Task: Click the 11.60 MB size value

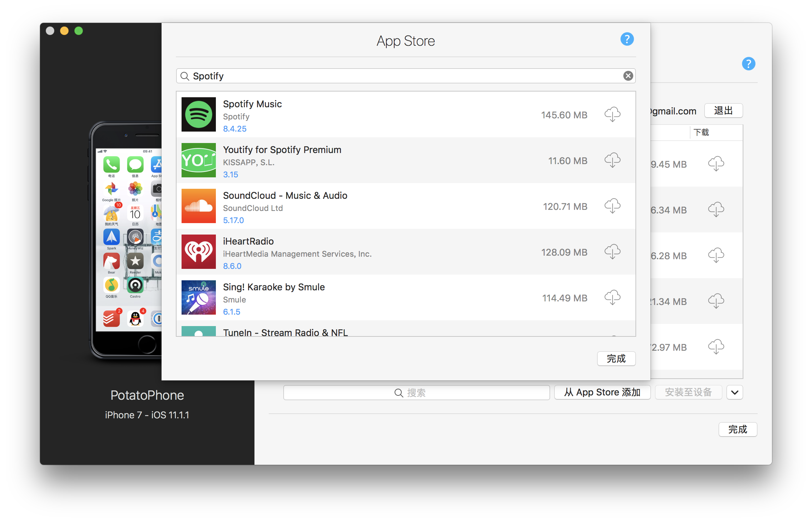Action: pos(568,161)
